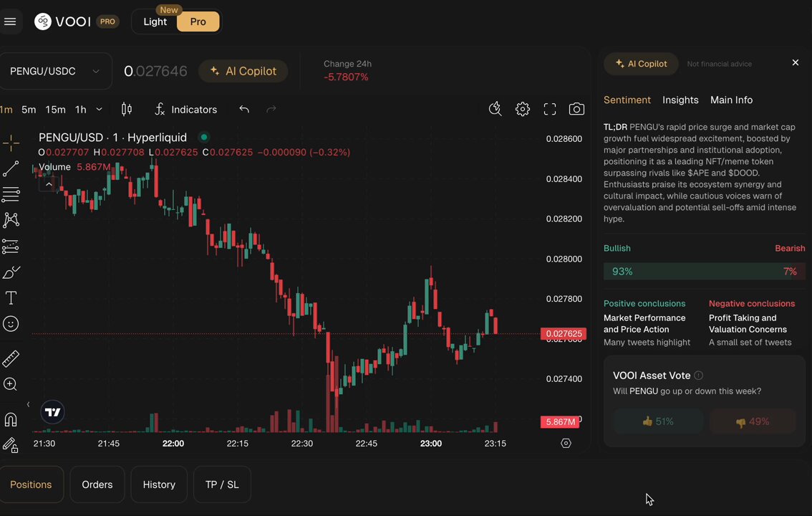
Task: Open the Positions tab
Action: (31, 484)
